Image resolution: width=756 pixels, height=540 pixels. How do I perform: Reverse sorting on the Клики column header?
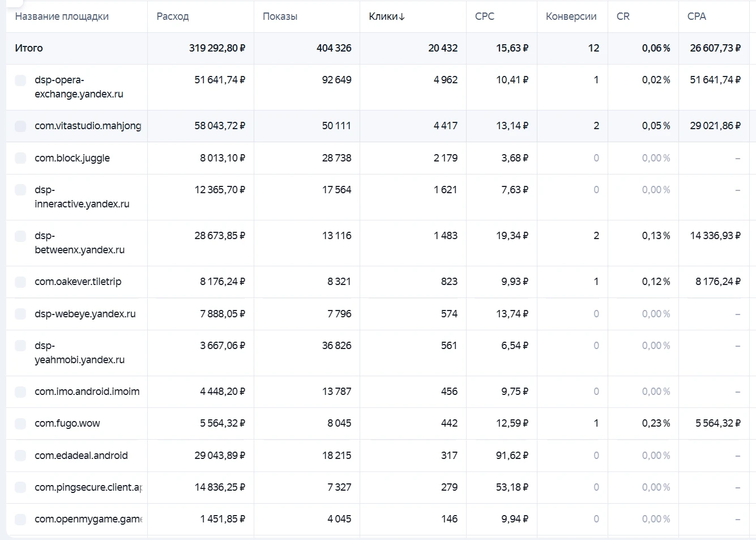coord(387,16)
